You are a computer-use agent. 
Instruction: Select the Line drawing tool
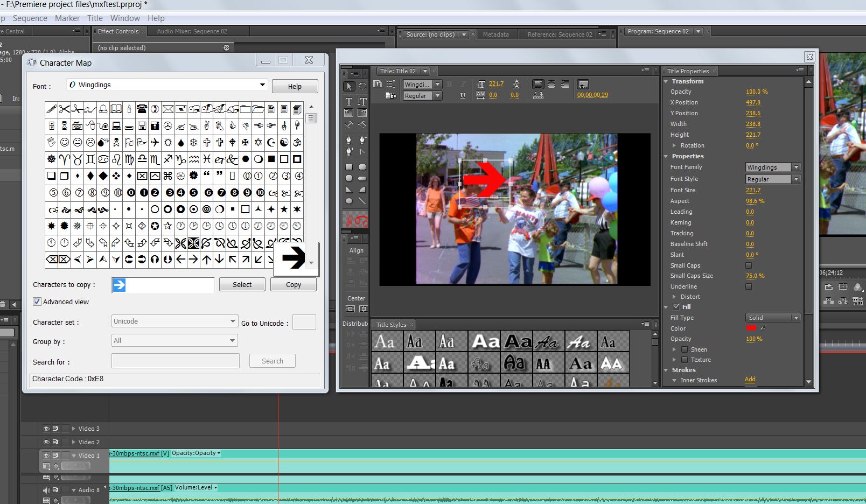tap(362, 201)
